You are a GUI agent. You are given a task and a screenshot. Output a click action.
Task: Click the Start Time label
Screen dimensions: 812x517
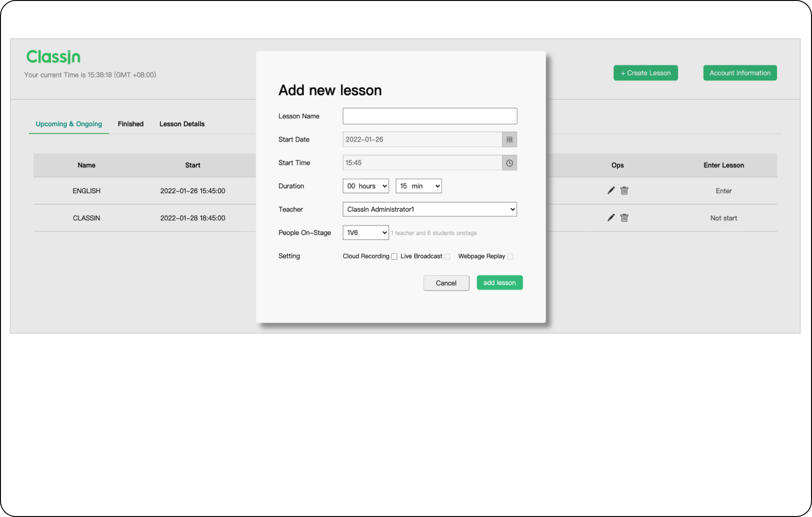294,163
